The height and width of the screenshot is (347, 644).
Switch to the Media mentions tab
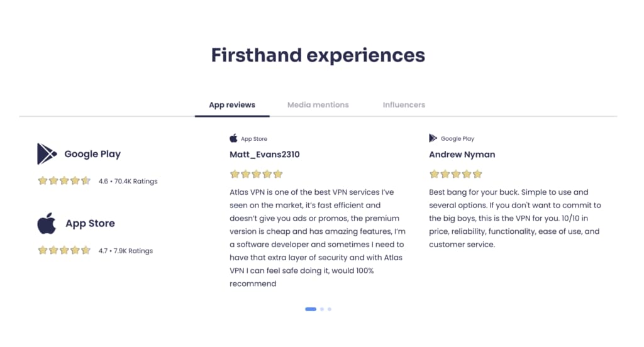(x=318, y=105)
